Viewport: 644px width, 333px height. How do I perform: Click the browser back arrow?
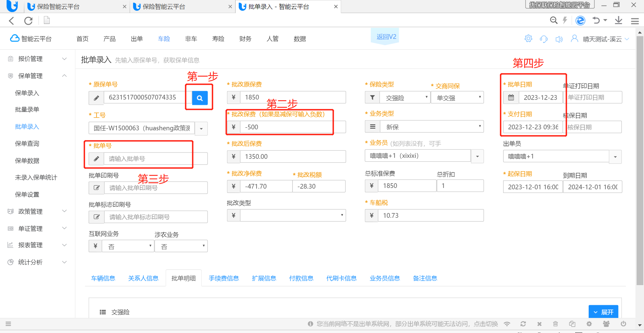point(12,21)
